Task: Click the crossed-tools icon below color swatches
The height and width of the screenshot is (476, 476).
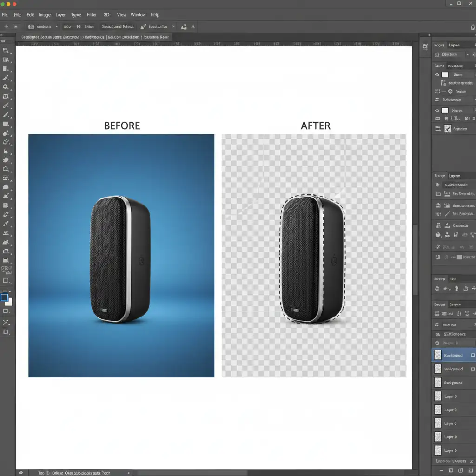Action: pos(6,322)
